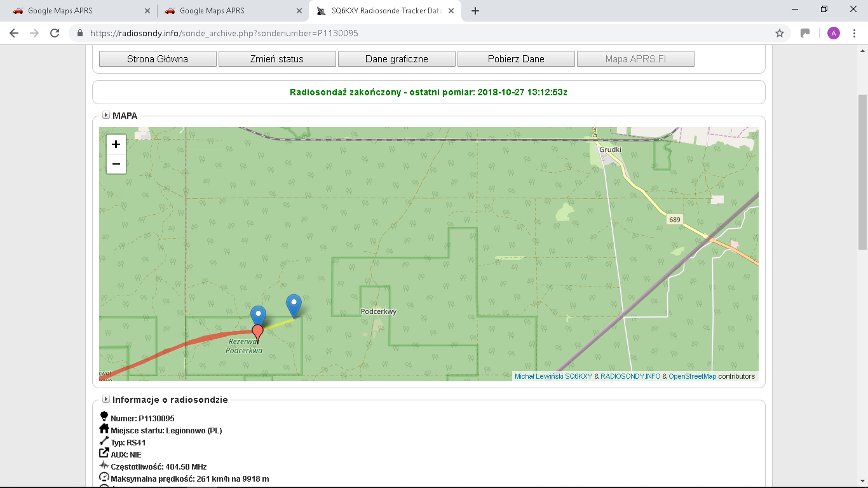Close the second Google Maps APRS tab
Image resolution: width=868 pixels, height=488 pixels.
click(x=299, y=11)
